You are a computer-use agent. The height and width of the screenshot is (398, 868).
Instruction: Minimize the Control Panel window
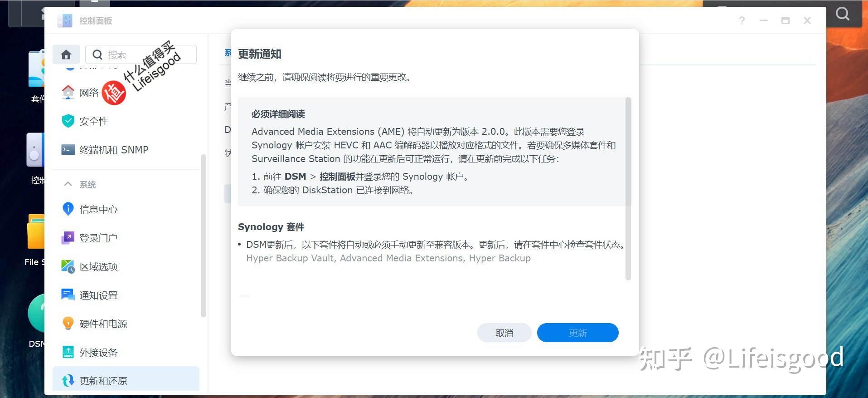click(764, 20)
